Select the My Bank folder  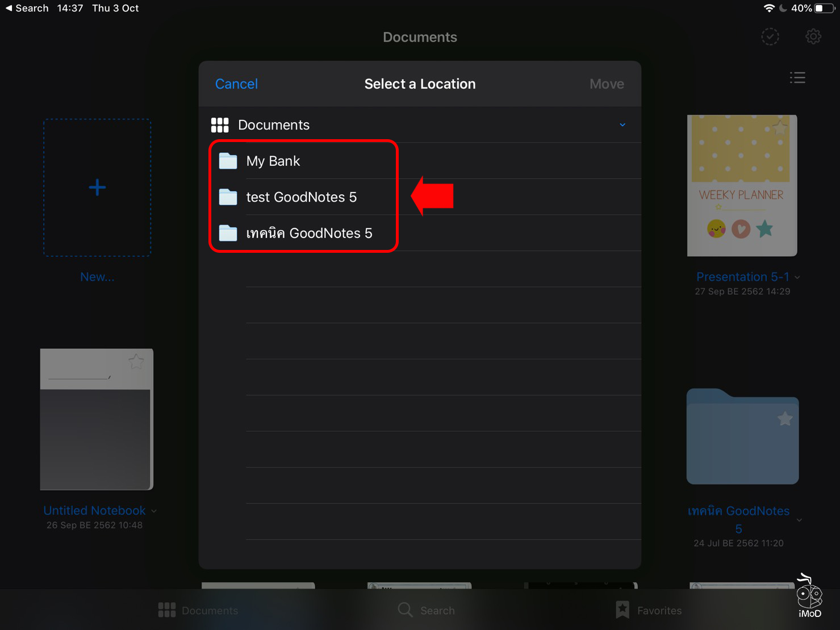click(420, 161)
